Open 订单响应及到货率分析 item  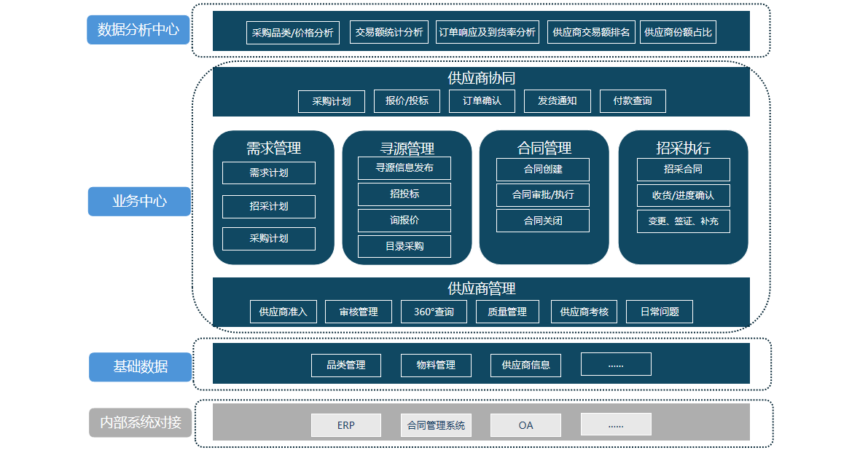pyautogui.click(x=487, y=32)
